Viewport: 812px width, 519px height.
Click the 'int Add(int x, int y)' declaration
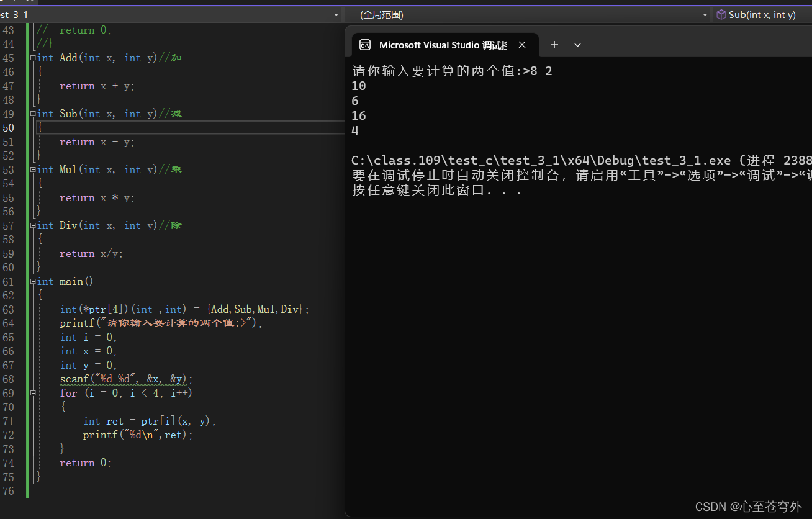pos(97,58)
